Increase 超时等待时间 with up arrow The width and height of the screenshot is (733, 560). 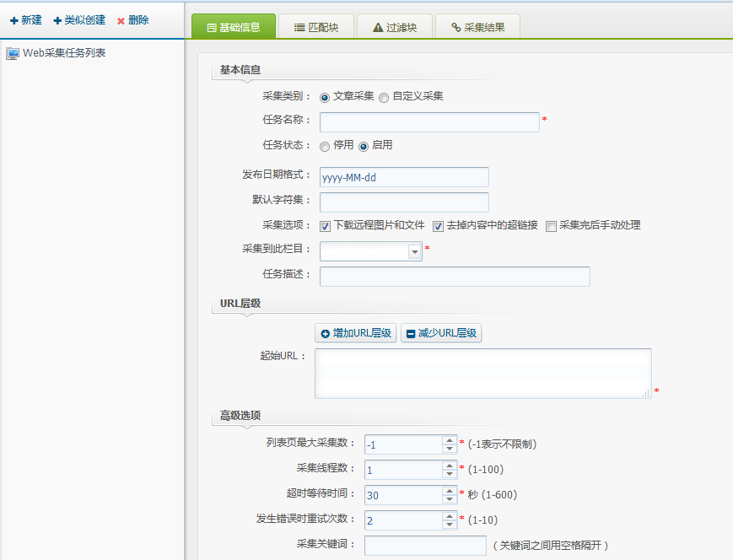(x=450, y=491)
